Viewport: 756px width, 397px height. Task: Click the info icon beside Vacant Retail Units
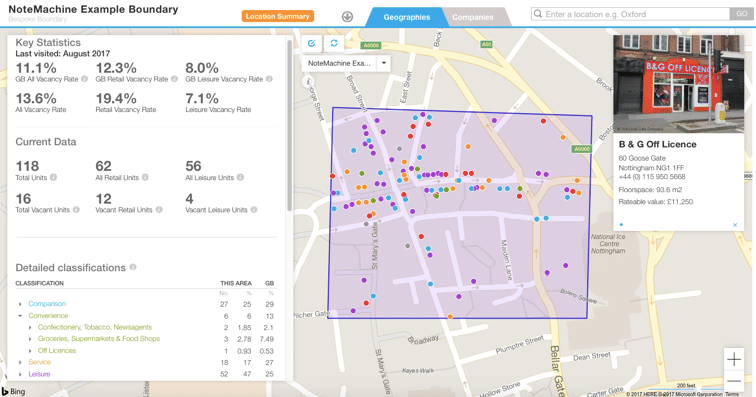[159, 210]
